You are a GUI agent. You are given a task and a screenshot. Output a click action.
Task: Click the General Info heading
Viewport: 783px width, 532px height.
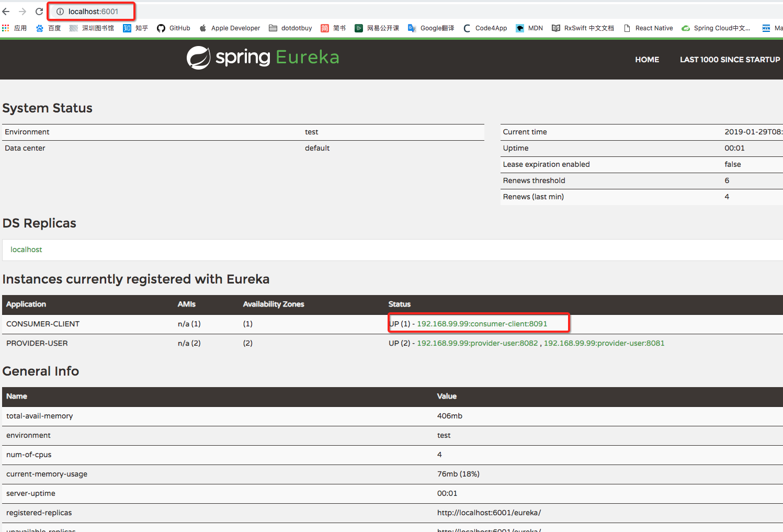coord(41,371)
